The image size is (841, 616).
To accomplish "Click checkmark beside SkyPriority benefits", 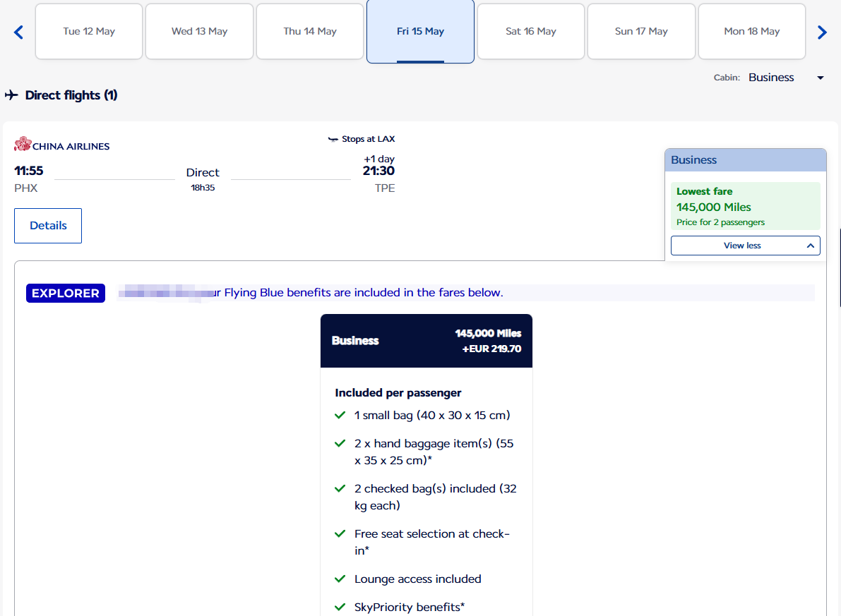I will click(x=340, y=607).
